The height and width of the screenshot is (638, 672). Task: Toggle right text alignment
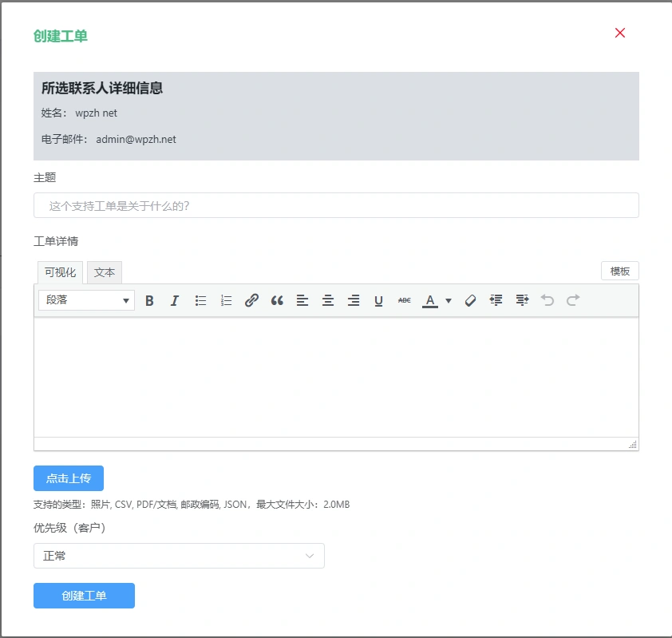pos(354,300)
